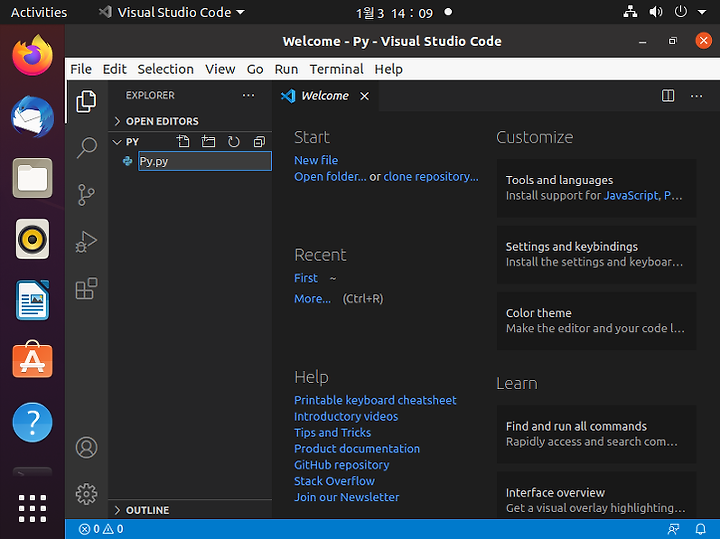This screenshot has width=720, height=539.
Task: Open the File menu
Action: [x=81, y=69]
